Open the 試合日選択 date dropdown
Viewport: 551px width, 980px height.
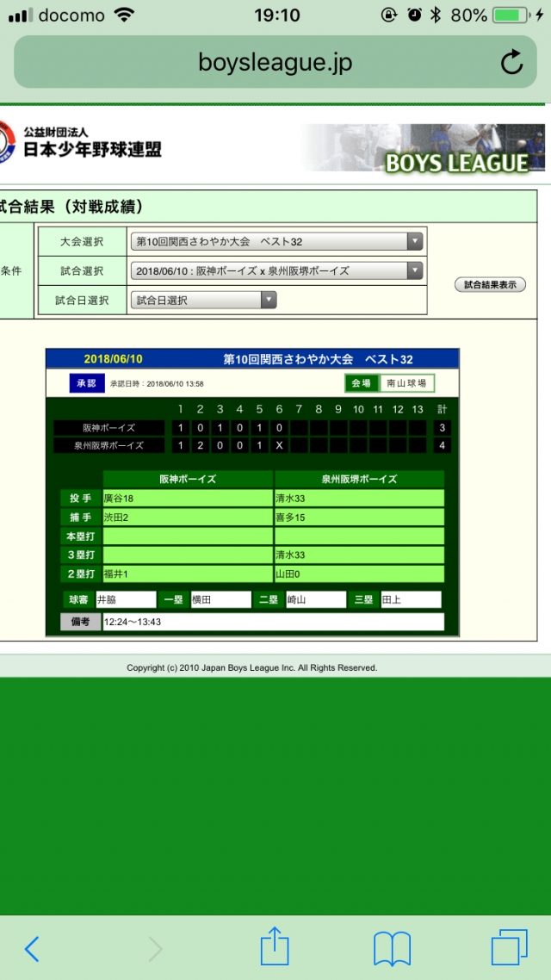203,301
